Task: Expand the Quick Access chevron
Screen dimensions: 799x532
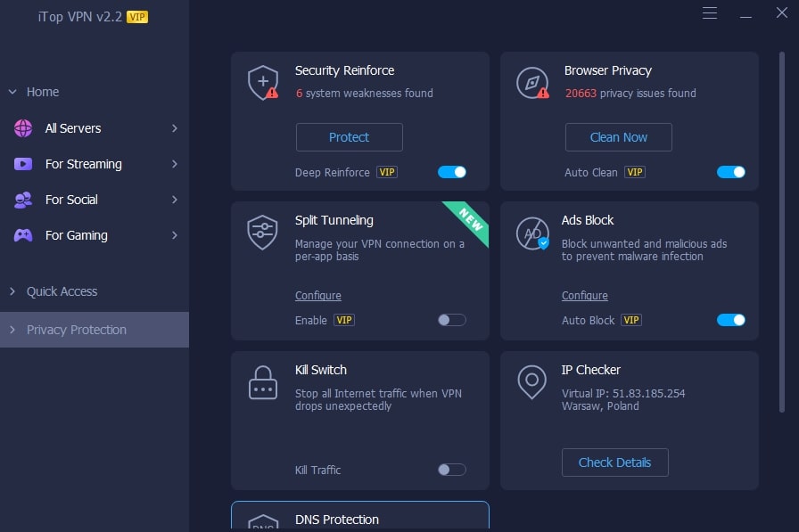Action: (x=12, y=291)
